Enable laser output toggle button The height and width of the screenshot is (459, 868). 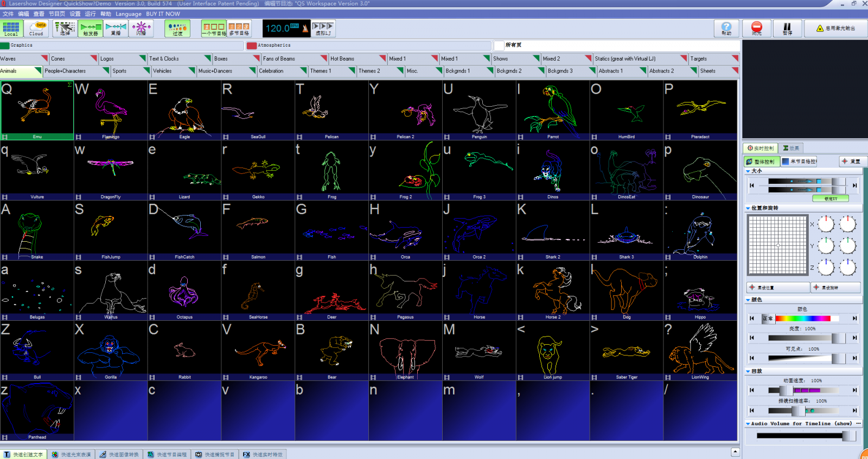pos(835,28)
